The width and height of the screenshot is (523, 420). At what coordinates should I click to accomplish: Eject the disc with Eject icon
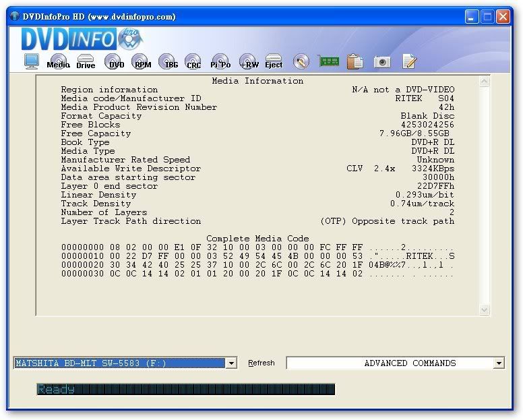point(274,61)
